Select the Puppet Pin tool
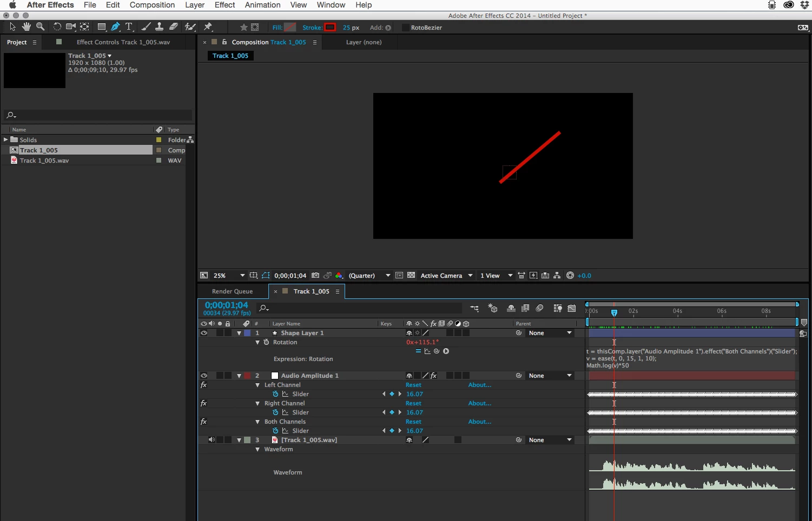 [x=208, y=26]
